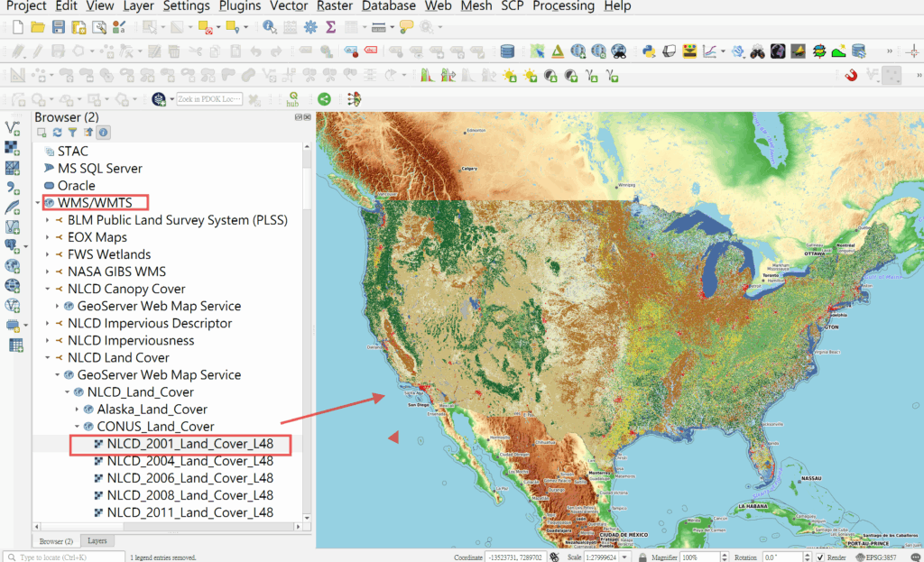This screenshot has height=562, width=924.
Task: Refresh the Browser panel
Action: [x=57, y=133]
